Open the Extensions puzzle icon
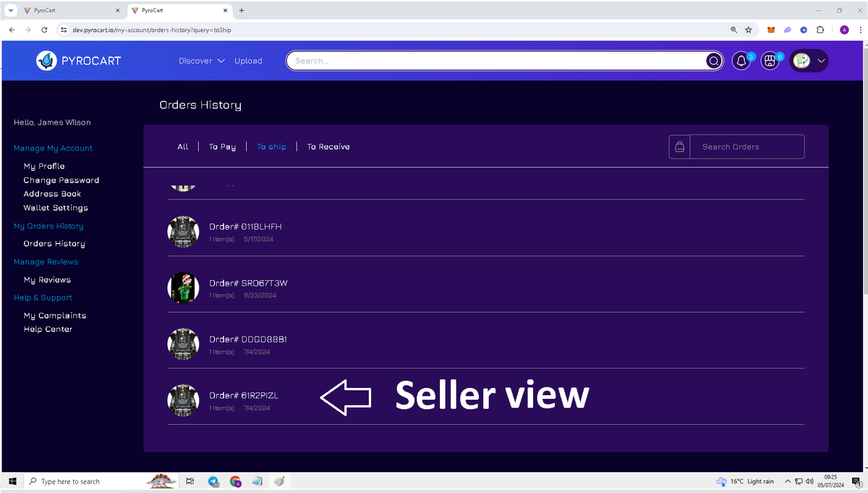The width and height of the screenshot is (868, 493). (820, 30)
